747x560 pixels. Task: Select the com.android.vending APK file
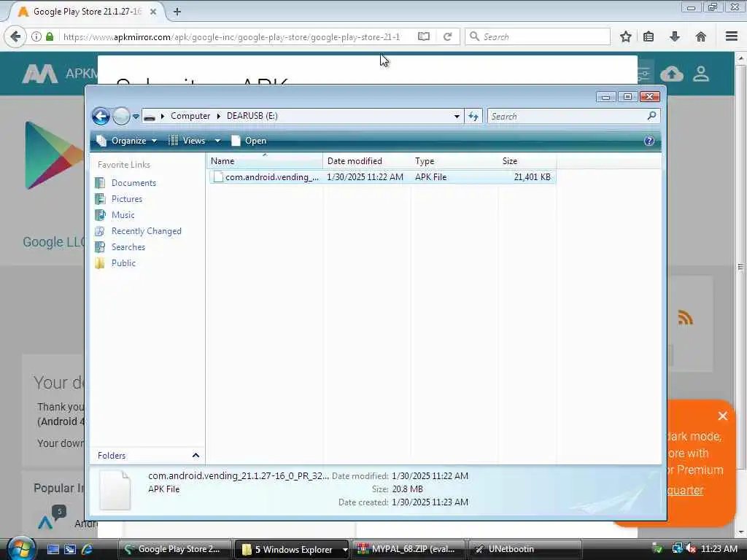[x=382, y=177]
